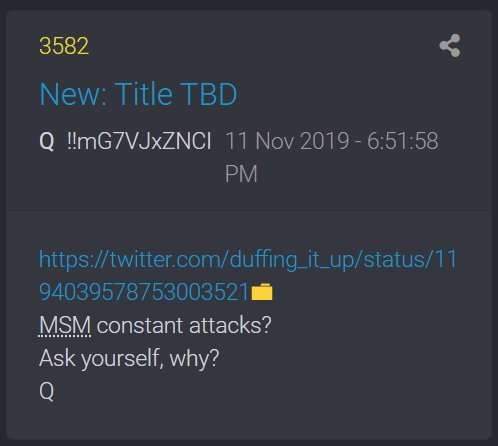The width and height of the screenshot is (498, 446).
Task: Click the '11 Nov 2019 - 6:51:58' timestamp
Action: coord(332,141)
